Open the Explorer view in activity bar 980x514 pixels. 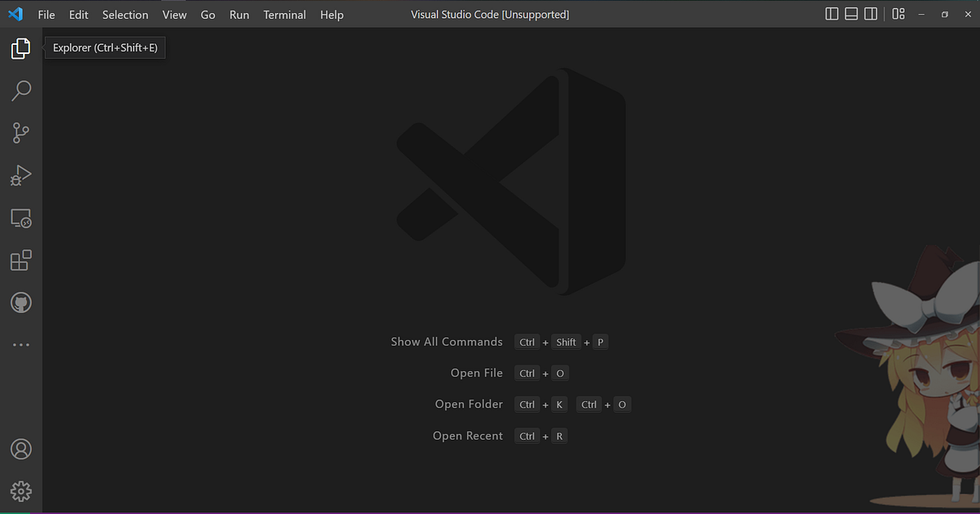(20, 48)
